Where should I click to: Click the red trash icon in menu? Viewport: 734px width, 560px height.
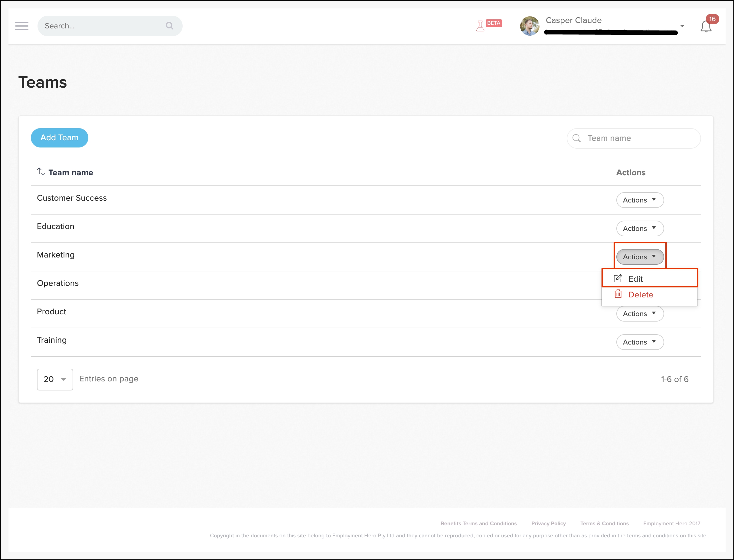pyautogui.click(x=618, y=294)
